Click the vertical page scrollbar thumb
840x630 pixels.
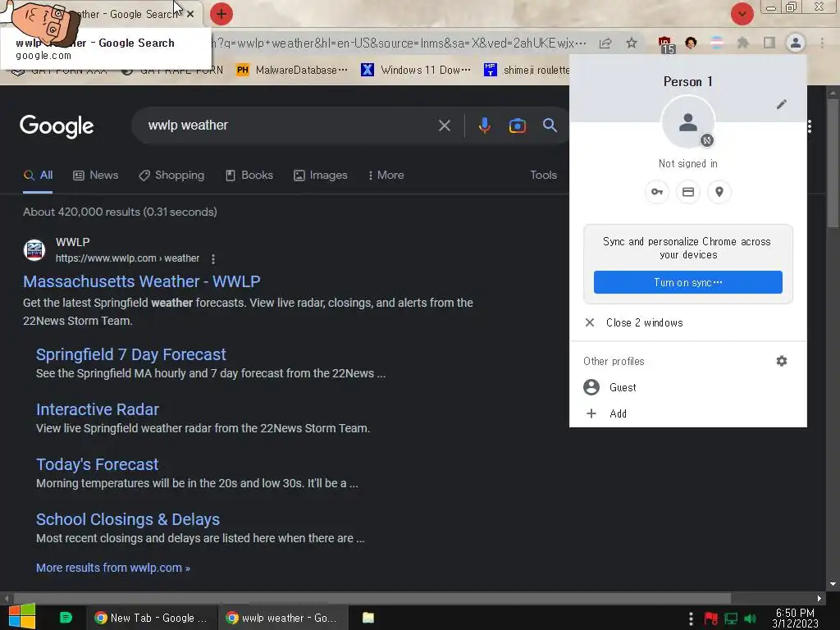833,163
